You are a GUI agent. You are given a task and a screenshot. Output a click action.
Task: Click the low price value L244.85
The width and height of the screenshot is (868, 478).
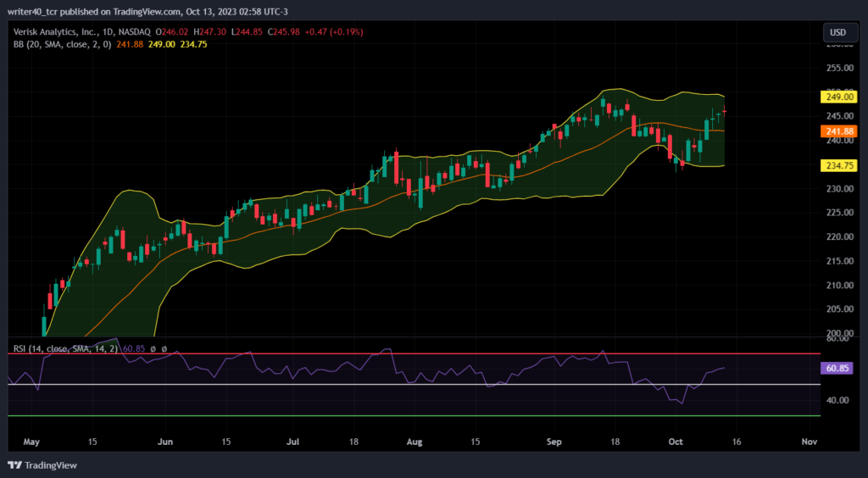coord(247,32)
